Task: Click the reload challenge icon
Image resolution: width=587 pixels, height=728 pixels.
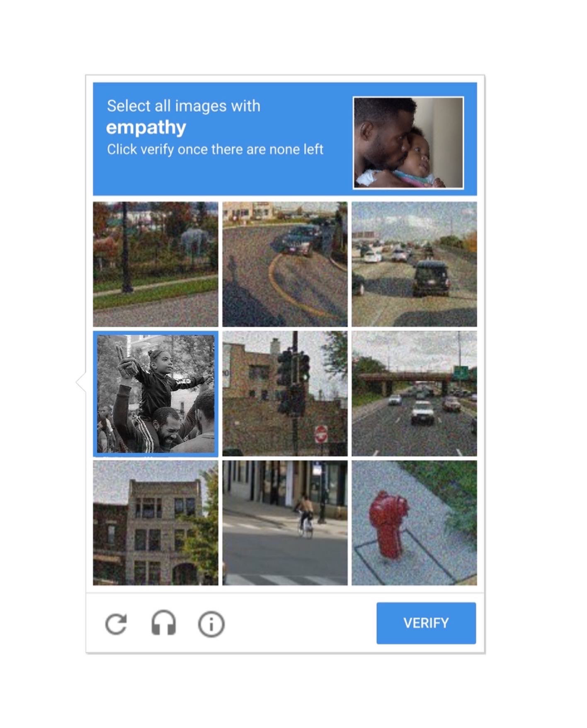Action: coord(116,623)
